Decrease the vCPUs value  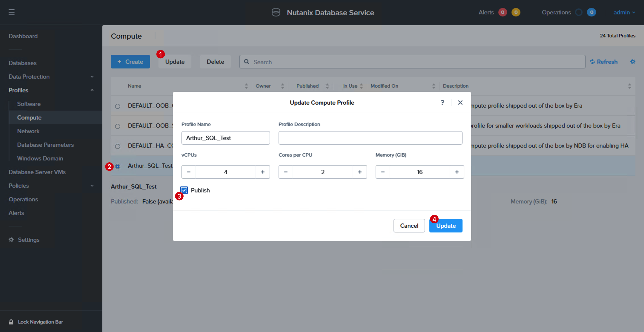point(188,172)
